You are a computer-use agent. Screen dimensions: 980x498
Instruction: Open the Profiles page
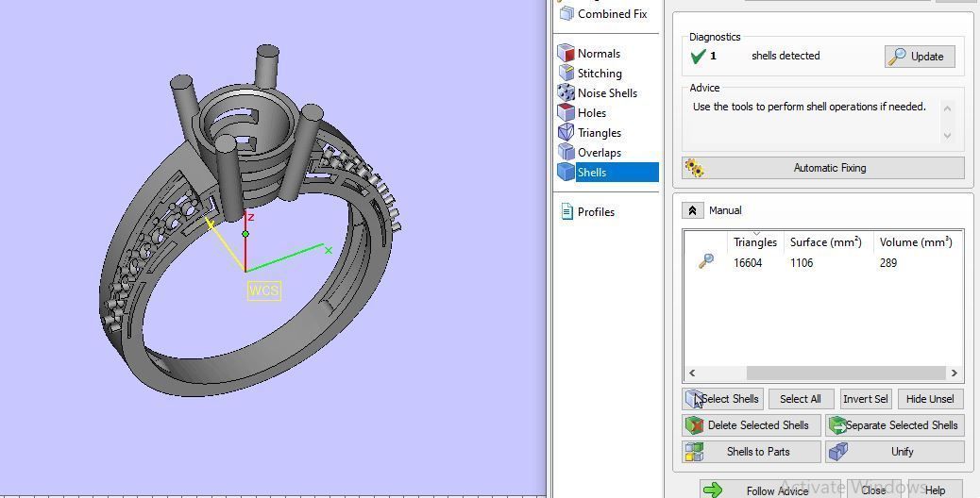(587, 211)
